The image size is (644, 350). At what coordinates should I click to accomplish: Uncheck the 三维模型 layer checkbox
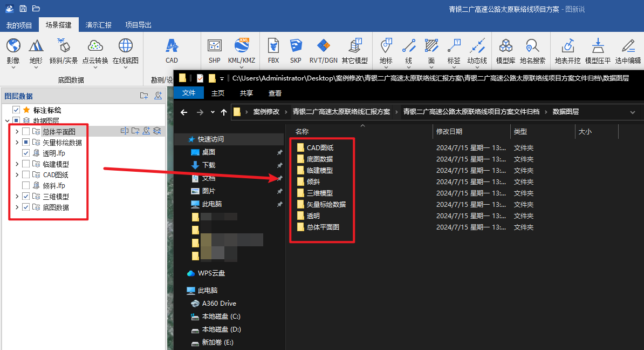(26, 197)
